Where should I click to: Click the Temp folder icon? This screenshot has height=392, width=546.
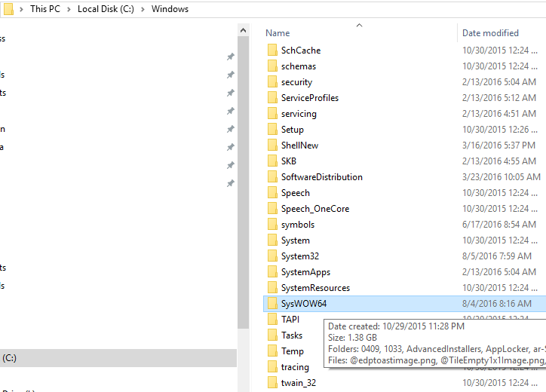click(x=273, y=351)
